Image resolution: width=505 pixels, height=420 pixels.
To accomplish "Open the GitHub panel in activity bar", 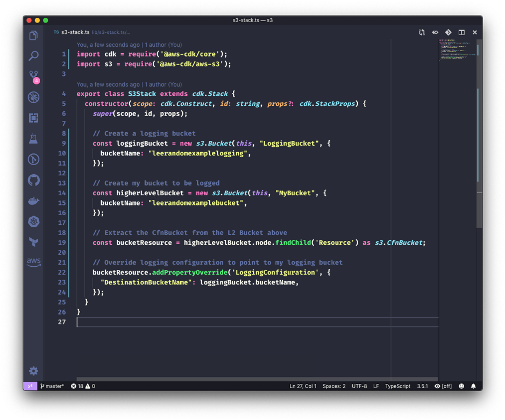I will tap(33, 180).
